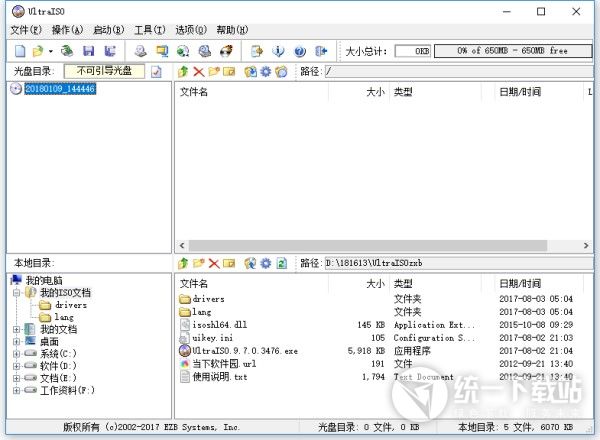Click the 0% of 650MB capacity bar
Screen dimensions: 600x440
tap(513, 51)
